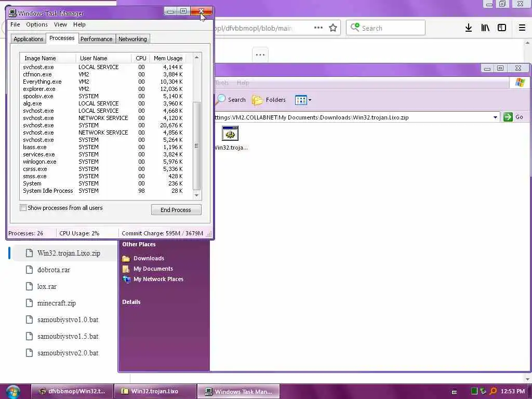The image size is (532, 399).
Task: Click file icon beside dobrota.rar
Action: point(30,270)
